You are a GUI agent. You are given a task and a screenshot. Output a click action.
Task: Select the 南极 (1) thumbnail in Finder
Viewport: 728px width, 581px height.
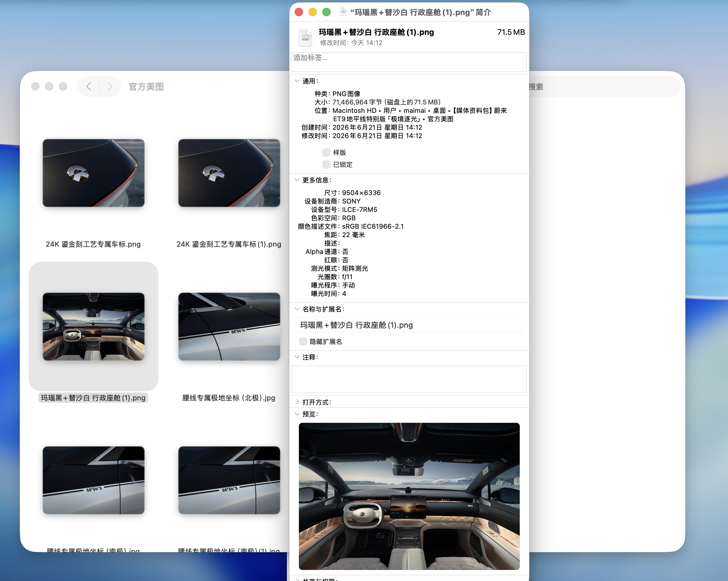coord(229,480)
